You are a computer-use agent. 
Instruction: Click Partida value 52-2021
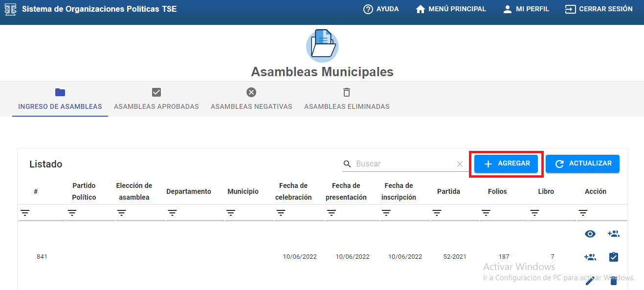[455, 257]
